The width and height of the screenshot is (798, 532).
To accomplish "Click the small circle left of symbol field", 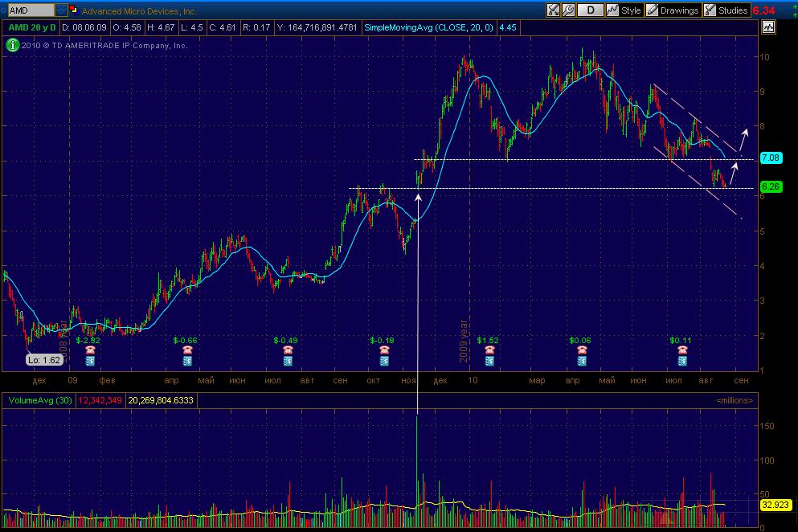I will click(x=3, y=10).
